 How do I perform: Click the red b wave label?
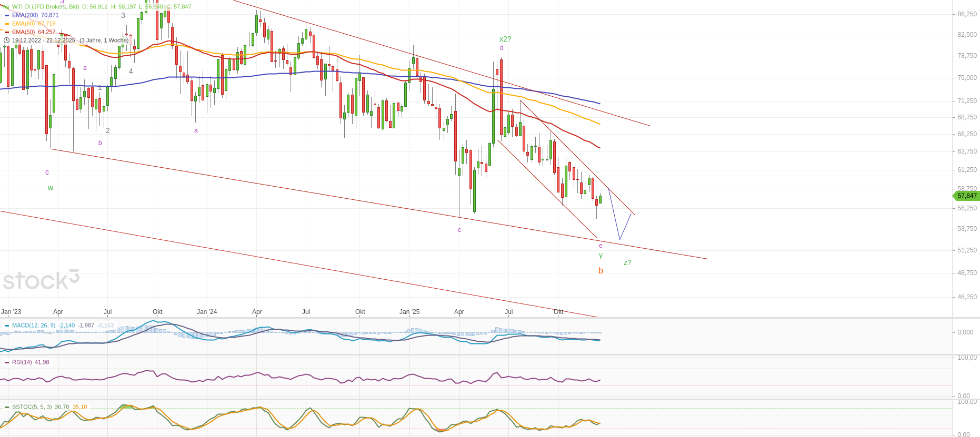tap(601, 271)
